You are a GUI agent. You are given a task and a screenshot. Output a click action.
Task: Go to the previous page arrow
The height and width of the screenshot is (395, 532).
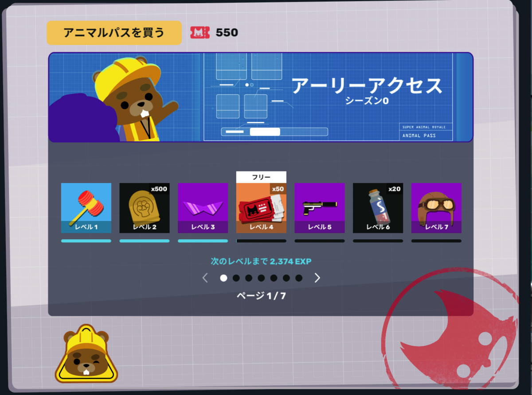coord(205,278)
